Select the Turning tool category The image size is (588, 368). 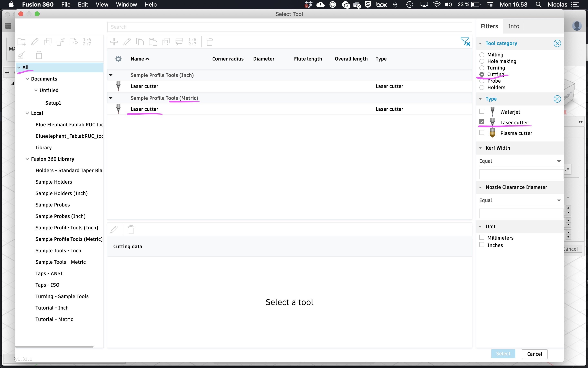482,68
